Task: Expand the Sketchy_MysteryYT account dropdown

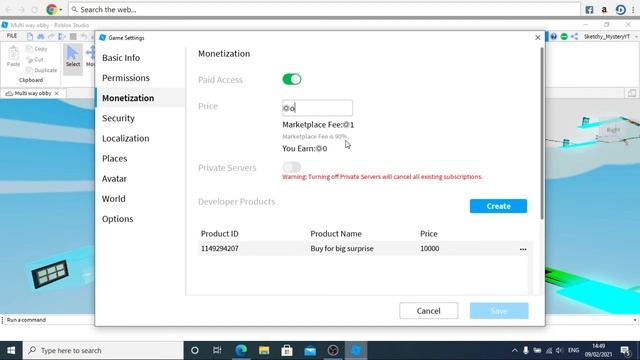Action: [x=636, y=37]
